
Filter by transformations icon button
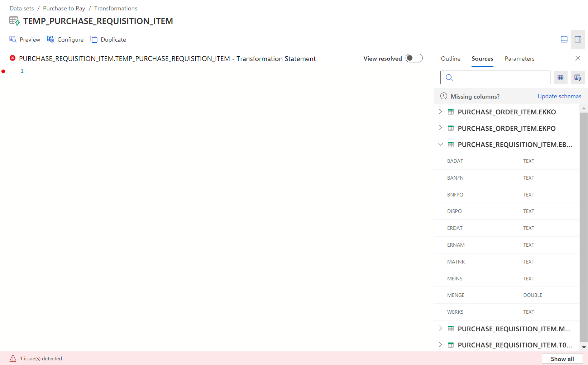[578, 77]
